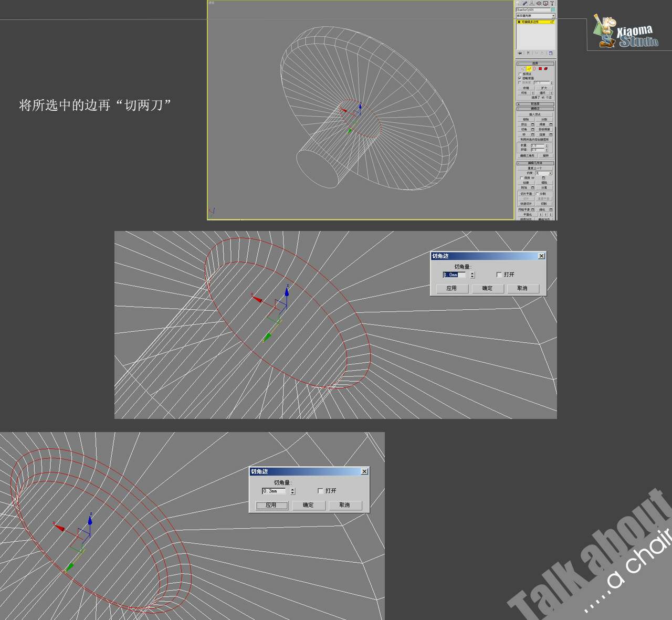The height and width of the screenshot is (620, 672).
Task: Open the Utilities hammer tab
Action: (x=552, y=3)
